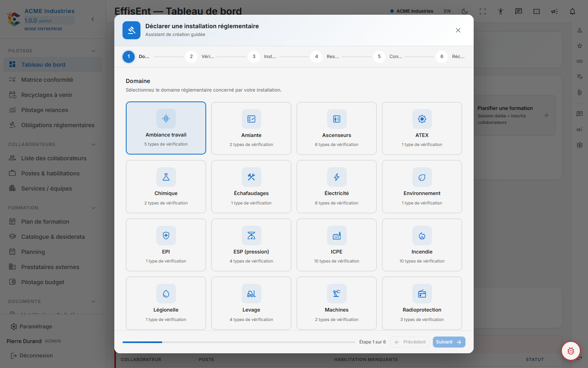
Task: Choose the EPI domain card
Action: tap(166, 245)
